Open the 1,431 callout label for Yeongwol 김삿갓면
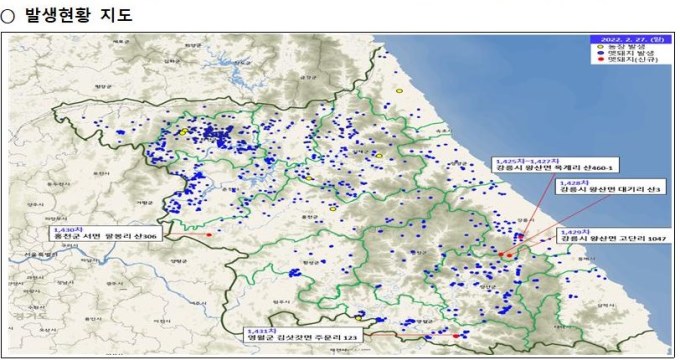This screenshot has height=360, width=680. (x=302, y=334)
